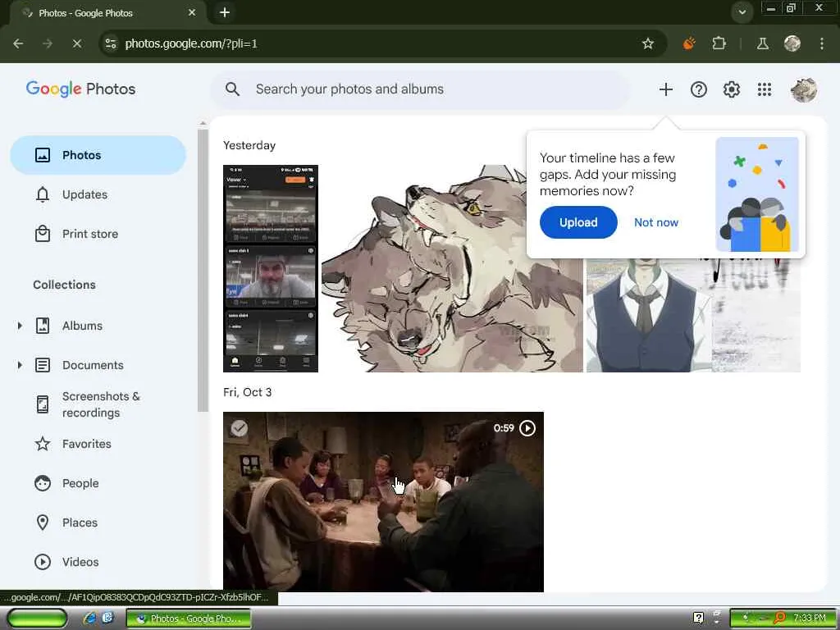The width and height of the screenshot is (840, 630).
Task: Open the Google apps grid
Action: pos(765,89)
